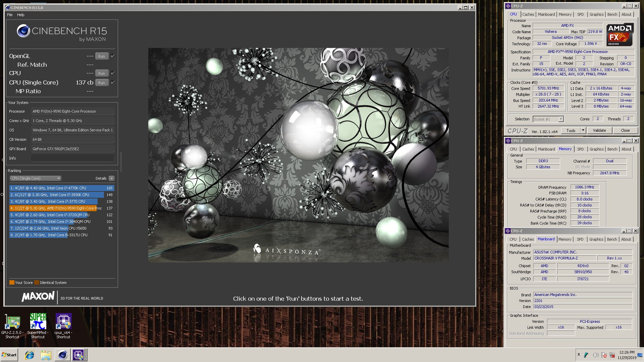Viewport: 644px width, 362px height.
Task: Open Mainboard tab in top CPU-Z
Action: point(546,14)
